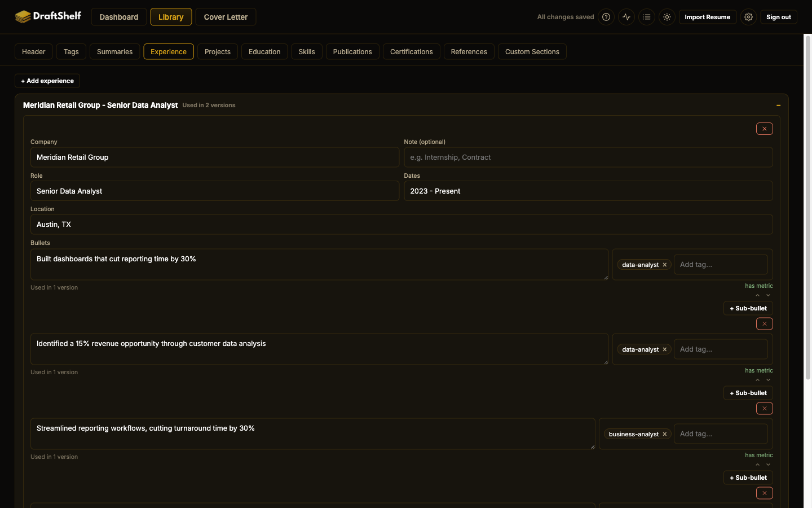This screenshot has height=508, width=812.
Task: Click Add experience button
Action: 47,81
